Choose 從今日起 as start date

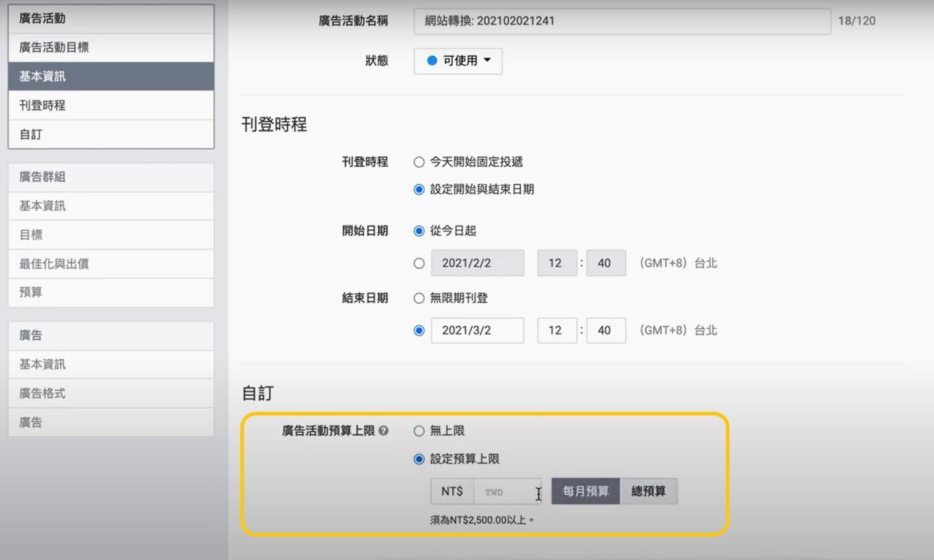click(x=419, y=230)
